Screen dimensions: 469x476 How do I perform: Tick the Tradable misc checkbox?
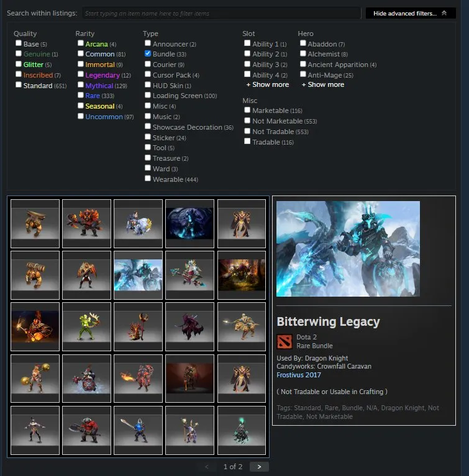[247, 141]
